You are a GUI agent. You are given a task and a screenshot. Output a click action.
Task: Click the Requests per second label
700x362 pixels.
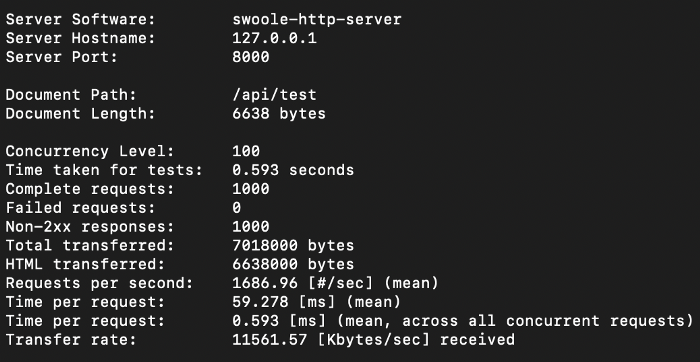click(99, 283)
